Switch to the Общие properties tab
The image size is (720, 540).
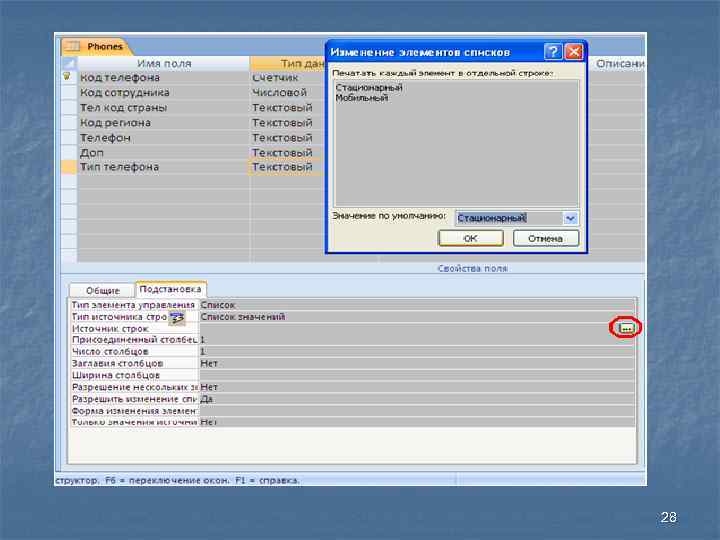tap(102, 291)
